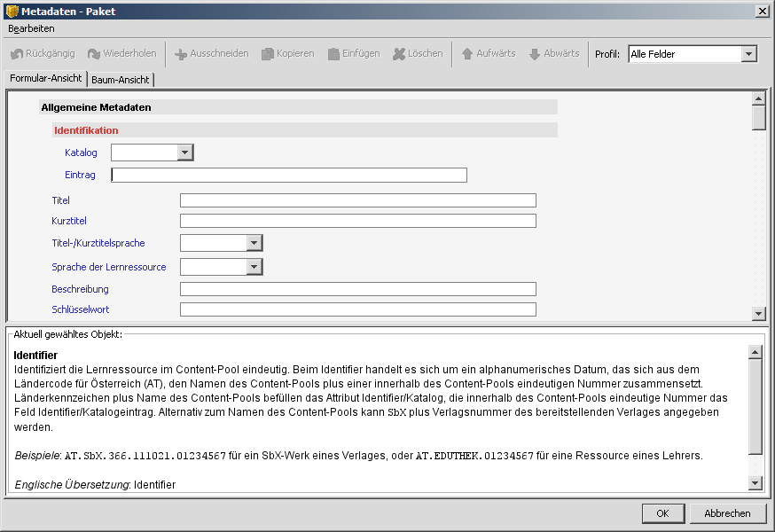Click the Einfügen paste icon
The image size is (775, 532).
tap(333, 54)
